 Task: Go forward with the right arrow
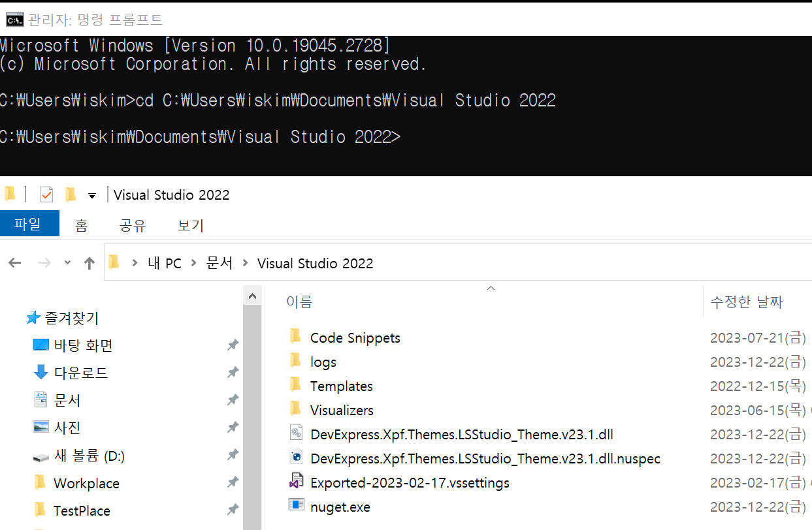(45, 263)
